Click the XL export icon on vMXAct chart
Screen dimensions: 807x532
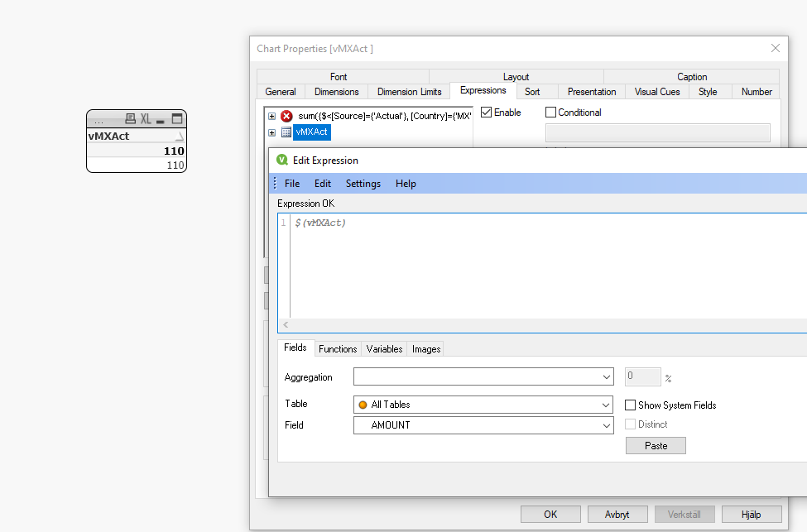coord(146,119)
